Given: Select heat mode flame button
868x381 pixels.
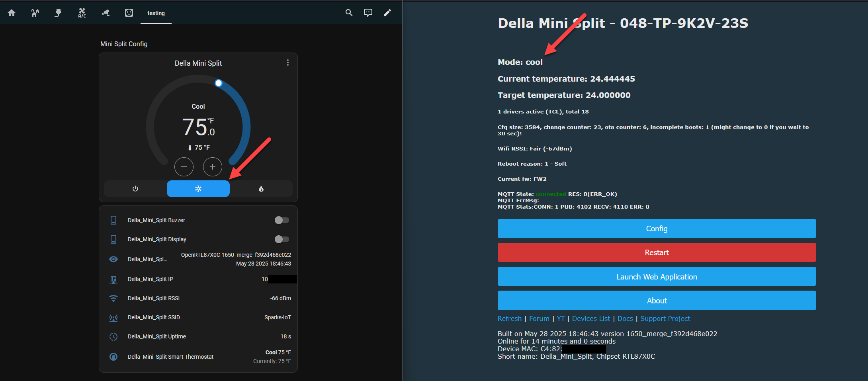Looking at the screenshot, I should 261,189.
